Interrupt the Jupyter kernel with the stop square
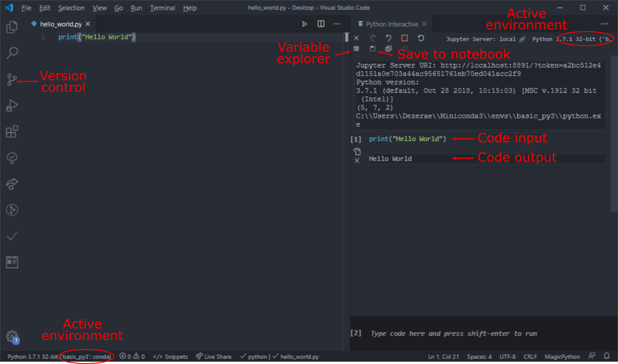This screenshot has height=364, width=618. (405, 38)
